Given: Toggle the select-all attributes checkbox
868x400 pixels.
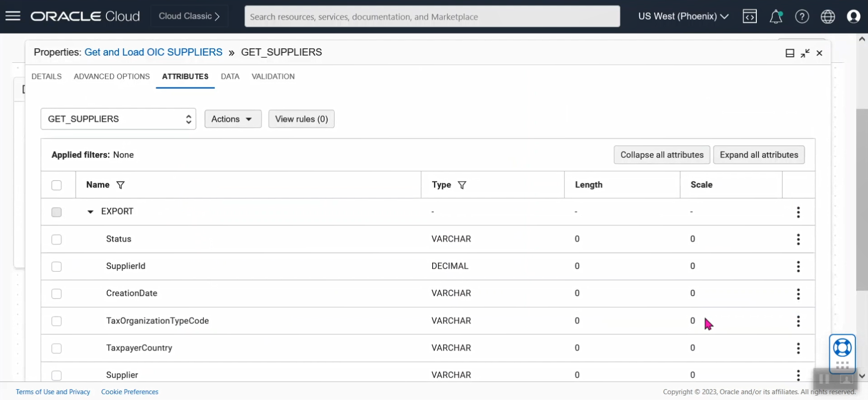Looking at the screenshot, I should (x=57, y=185).
